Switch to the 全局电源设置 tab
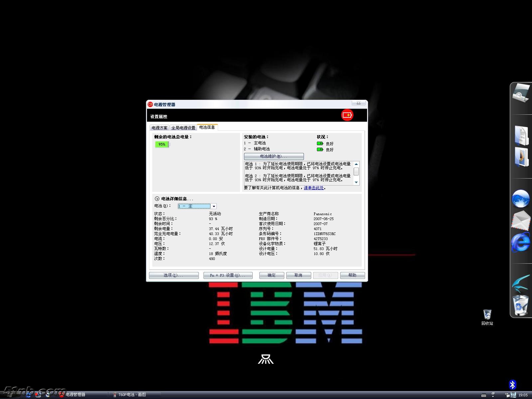 (x=183, y=128)
